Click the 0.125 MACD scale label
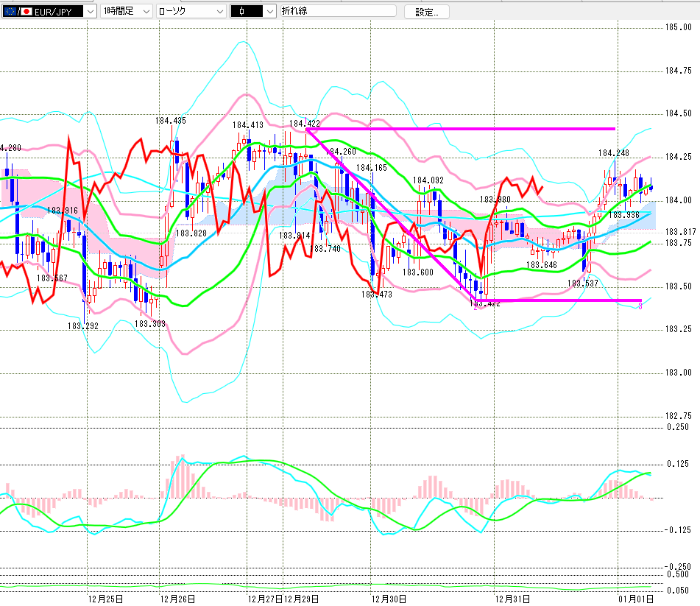The height and width of the screenshot is (606, 700). tap(677, 464)
